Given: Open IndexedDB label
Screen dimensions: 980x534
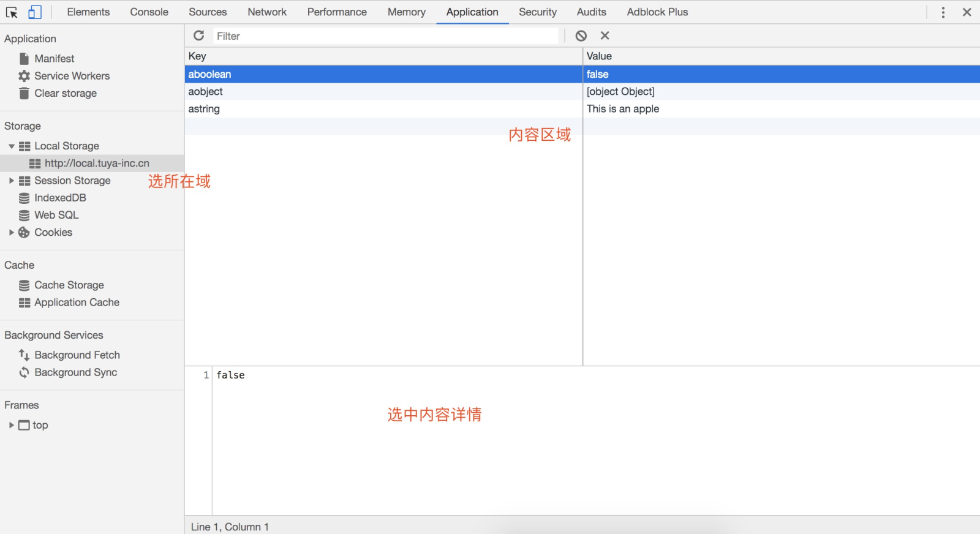Looking at the screenshot, I should [x=60, y=198].
